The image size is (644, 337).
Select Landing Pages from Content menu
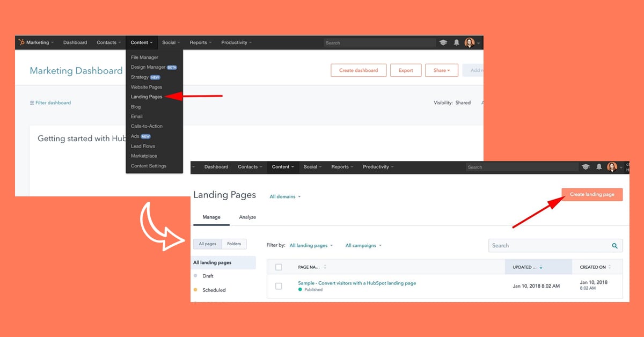pos(147,97)
